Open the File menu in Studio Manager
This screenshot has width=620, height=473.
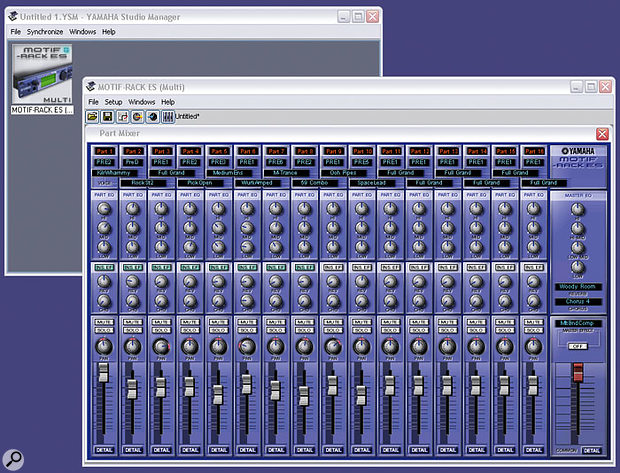click(15, 32)
